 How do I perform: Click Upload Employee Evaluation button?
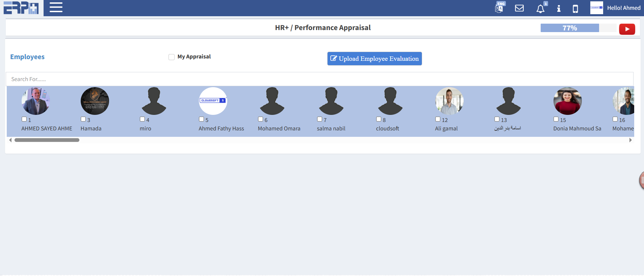(374, 59)
